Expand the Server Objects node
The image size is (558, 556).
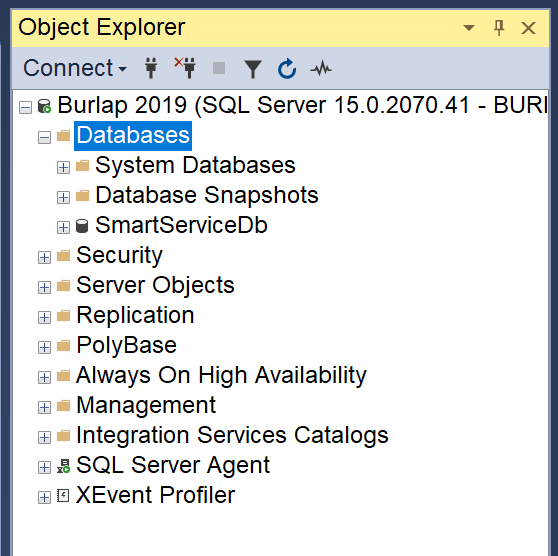click(44, 287)
